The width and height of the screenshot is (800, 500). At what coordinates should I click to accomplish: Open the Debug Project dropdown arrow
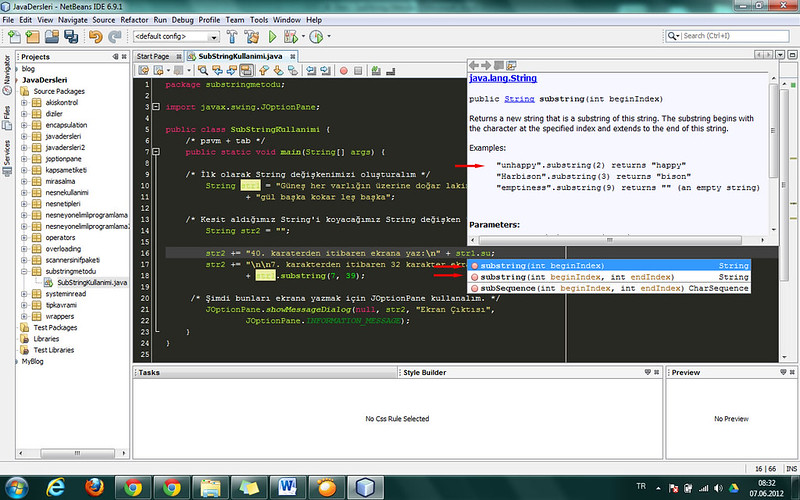point(303,36)
